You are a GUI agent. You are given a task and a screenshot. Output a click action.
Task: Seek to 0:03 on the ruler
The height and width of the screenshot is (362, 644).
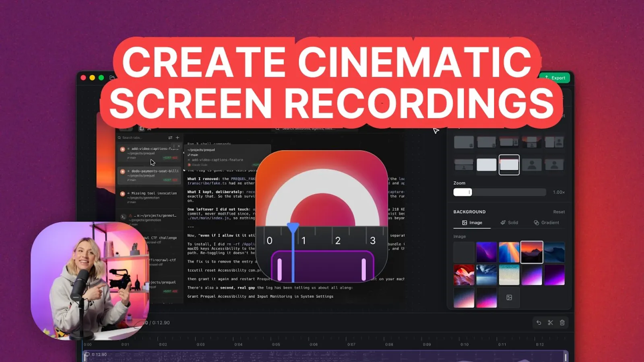click(200, 344)
